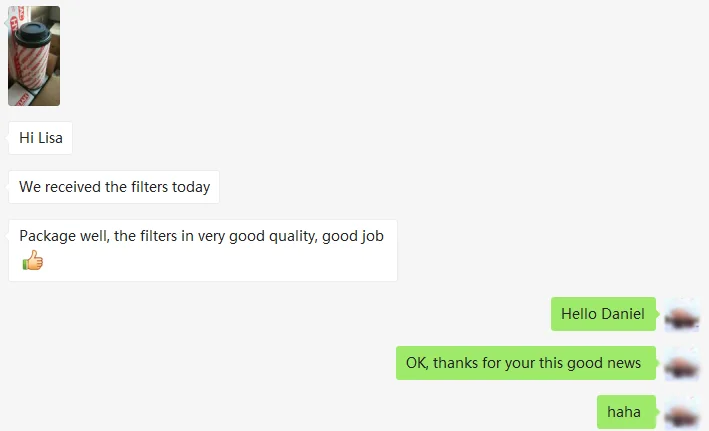Select the "We received the filters today" bubble
This screenshot has width=709, height=431.
tap(114, 187)
